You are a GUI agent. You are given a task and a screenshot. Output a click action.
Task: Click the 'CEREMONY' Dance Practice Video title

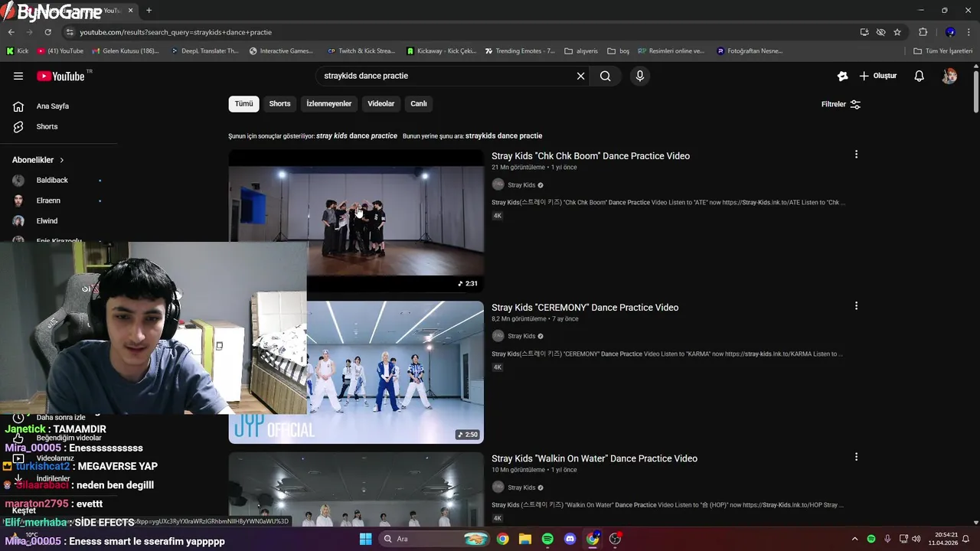[x=585, y=308]
